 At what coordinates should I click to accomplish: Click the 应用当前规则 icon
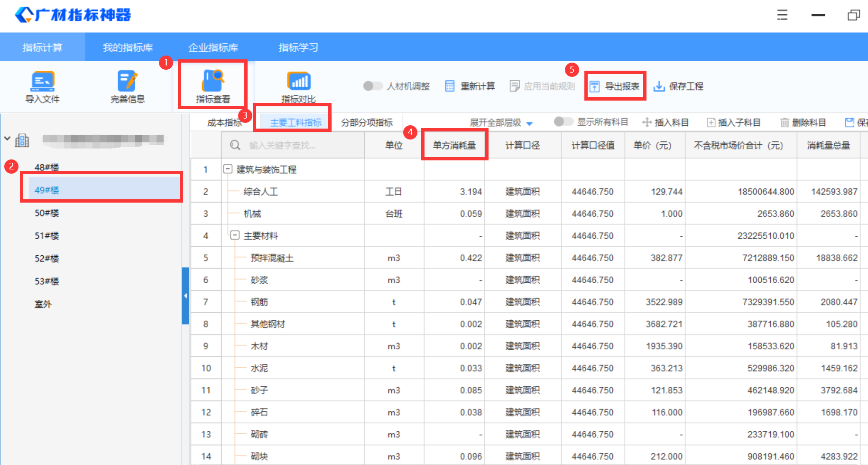[x=515, y=86]
